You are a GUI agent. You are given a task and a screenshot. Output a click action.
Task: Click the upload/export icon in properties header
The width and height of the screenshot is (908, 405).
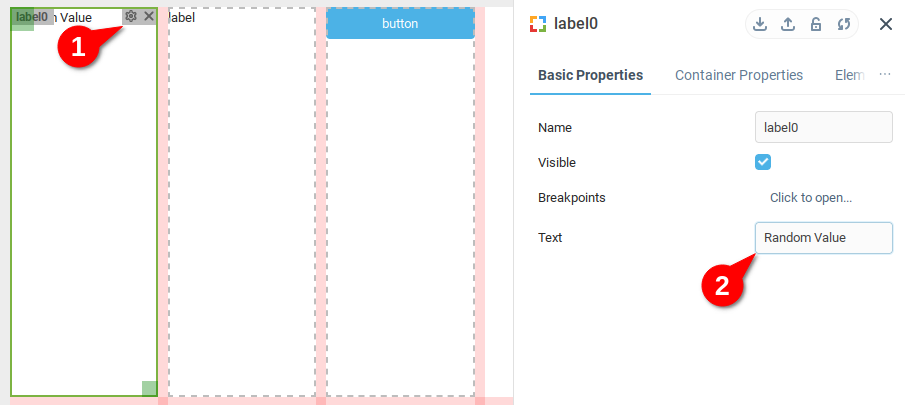788,25
